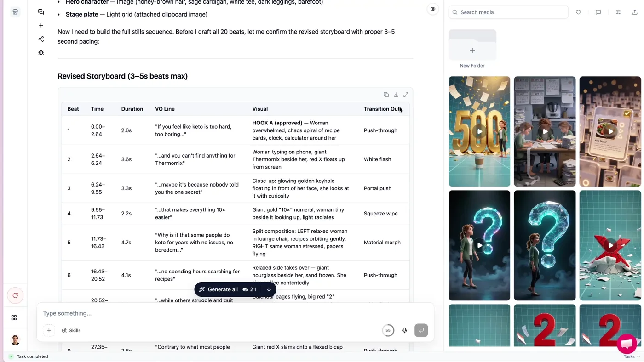
Task: Click the microphone voice input icon
Action: pyautogui.click(x=405, y=330)
